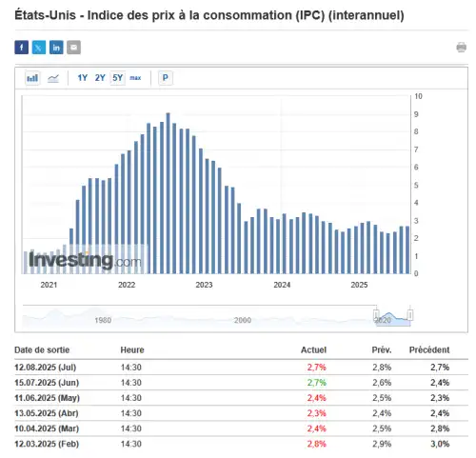Grab the right range slider handle

pos(410,315)
